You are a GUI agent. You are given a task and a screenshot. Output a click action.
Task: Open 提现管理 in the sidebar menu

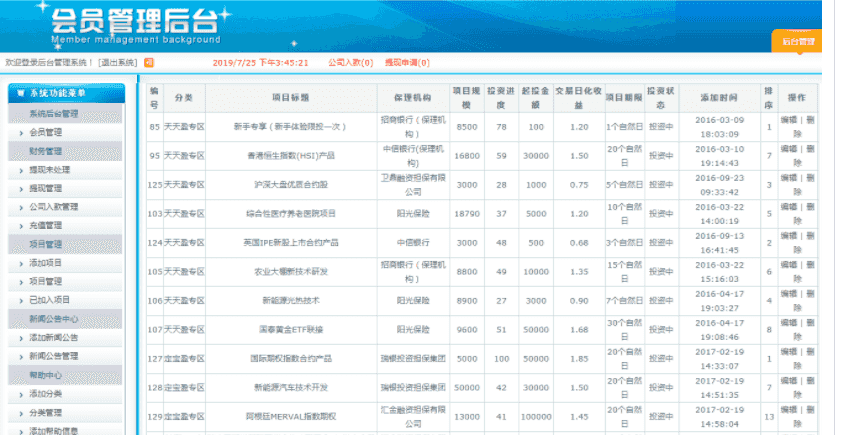click(x=46, y=188)
